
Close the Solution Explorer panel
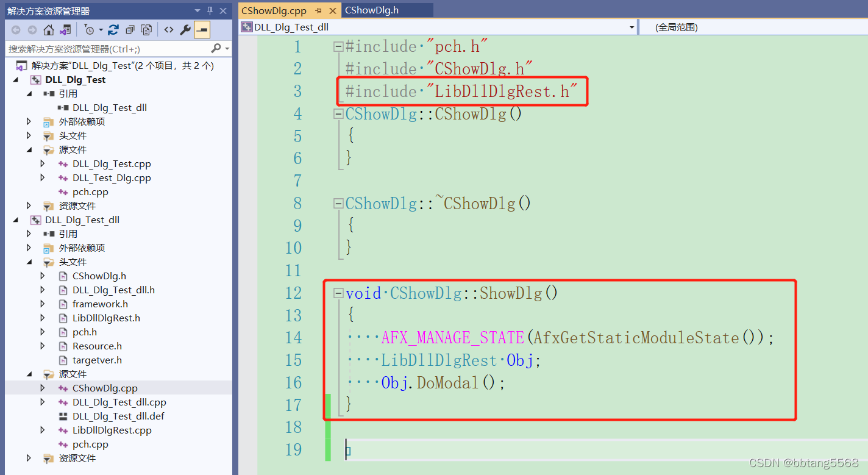[223, 11]
